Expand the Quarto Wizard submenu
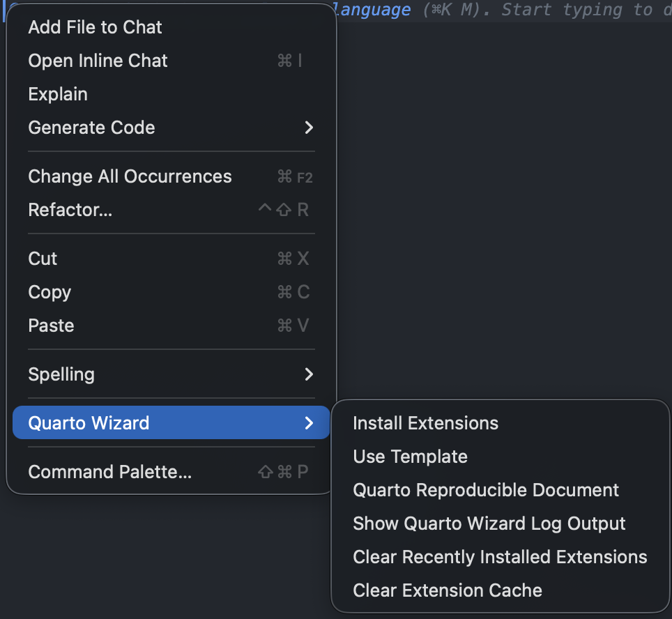 point(89,422)
